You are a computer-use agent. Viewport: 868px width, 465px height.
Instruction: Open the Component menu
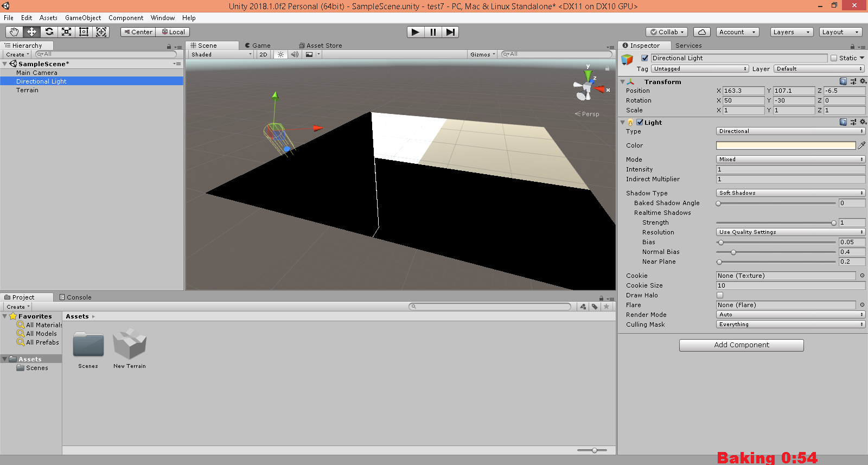pyautogui.click(x=126, y=18)
